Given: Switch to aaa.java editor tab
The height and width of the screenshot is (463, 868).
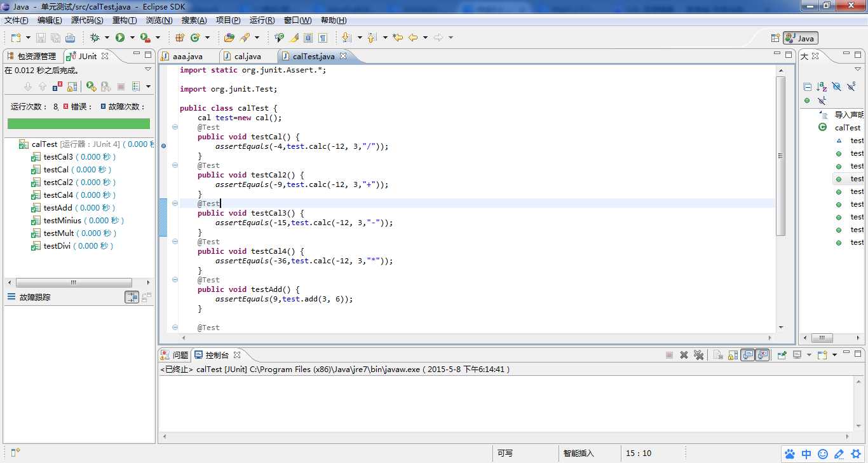Looking at the screenshot, I should pyautogui.click(x=187, y=56).
